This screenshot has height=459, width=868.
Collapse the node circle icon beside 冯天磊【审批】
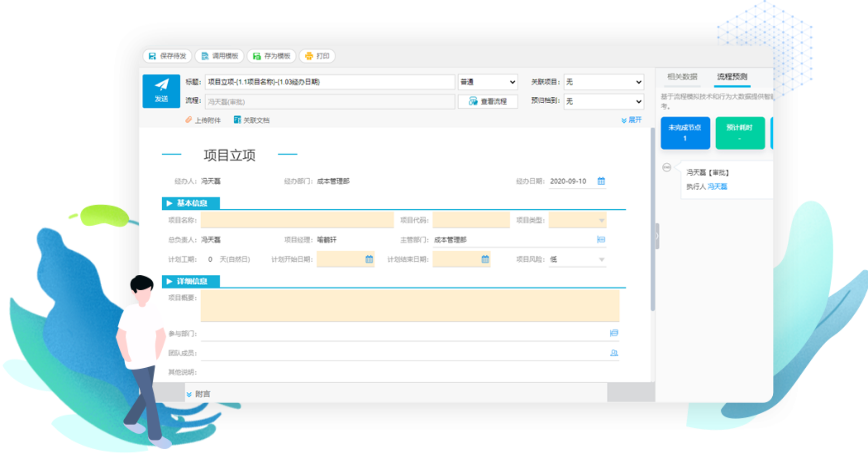[x=667, y=167]
